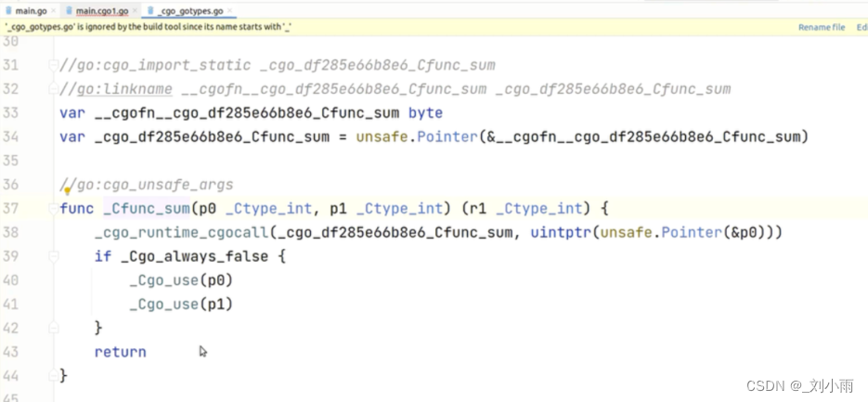Click the Go file icon on main.cgo1.go tab

[69, 10]
